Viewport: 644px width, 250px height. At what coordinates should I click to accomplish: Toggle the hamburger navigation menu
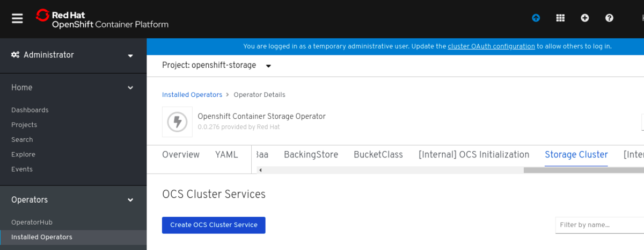(x=17, y=18)
